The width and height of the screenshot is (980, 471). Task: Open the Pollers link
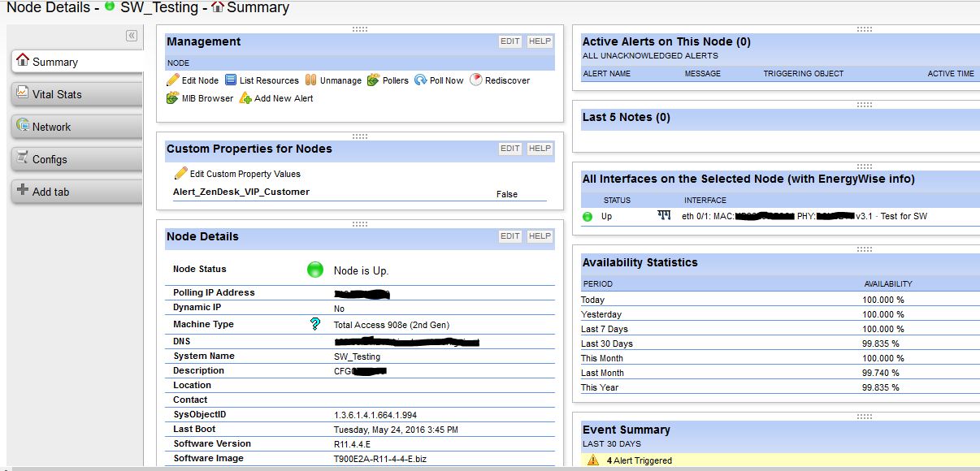396,80
